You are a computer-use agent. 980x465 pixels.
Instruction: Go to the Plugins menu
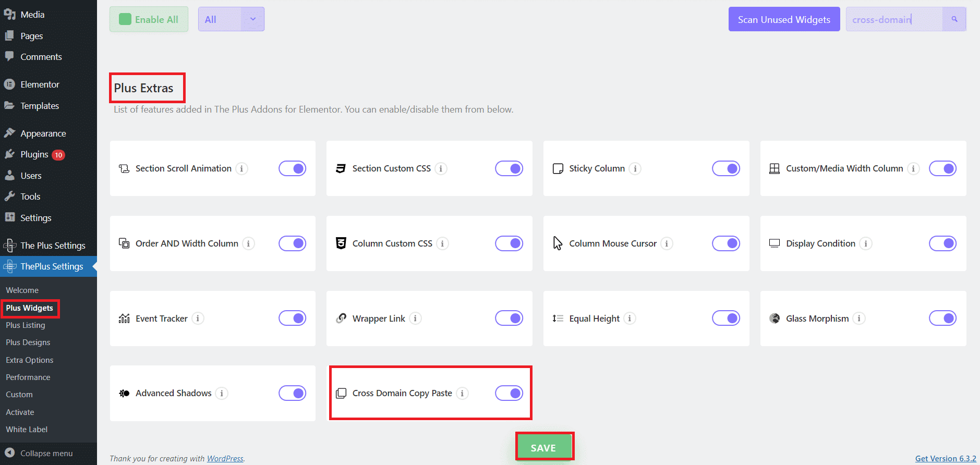pos(34,155)
